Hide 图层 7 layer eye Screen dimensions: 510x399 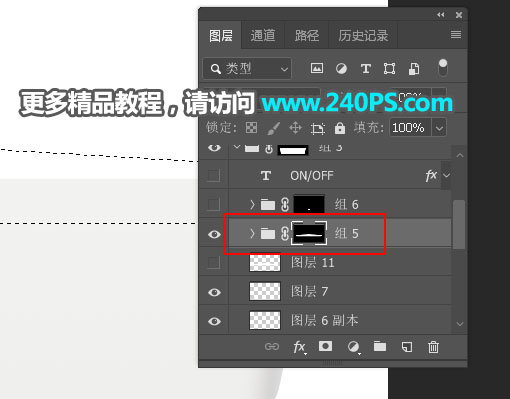pos(214,292)
